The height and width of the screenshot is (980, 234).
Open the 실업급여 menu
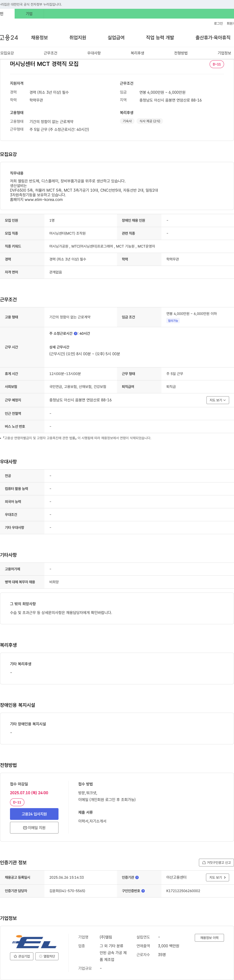click(x=116, y=38)
